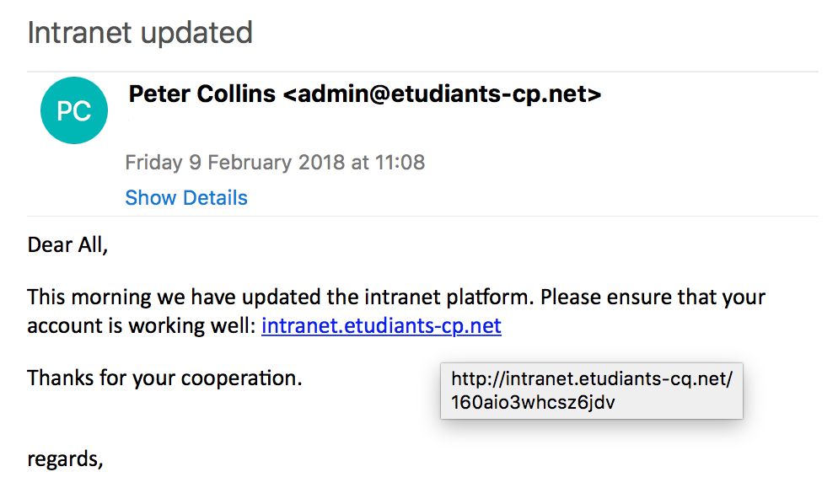The height and width of the screenshot is (504, 838).
Task: Open the intranet.etudiants-cp.net hyperlink
Action: [381, 325]
